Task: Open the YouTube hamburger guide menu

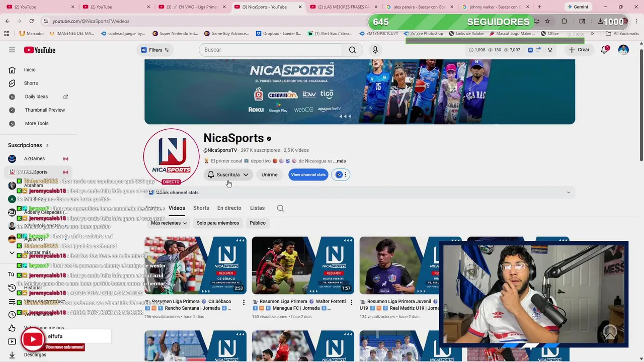Action: click(x=12, y=50)
